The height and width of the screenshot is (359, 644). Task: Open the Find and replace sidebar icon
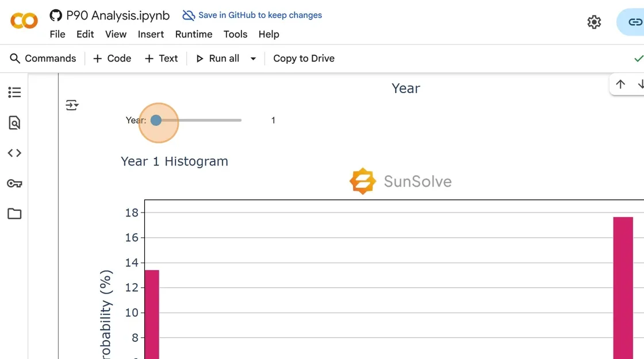click(14, 122)
